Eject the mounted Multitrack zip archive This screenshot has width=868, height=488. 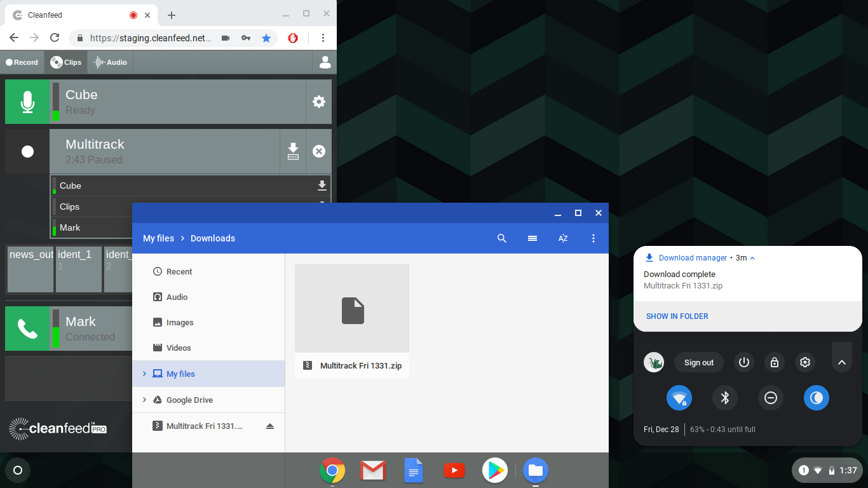tap(270, 426)
